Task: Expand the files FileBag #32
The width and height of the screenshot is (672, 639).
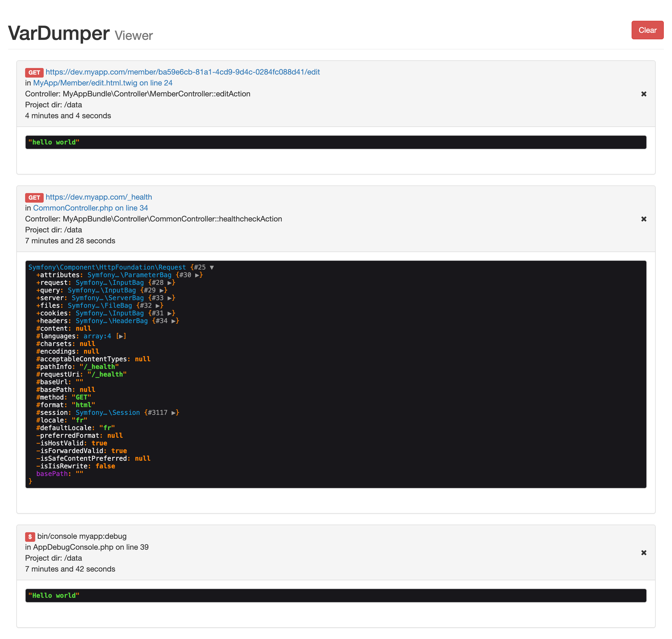Action: tap(157, 306)
